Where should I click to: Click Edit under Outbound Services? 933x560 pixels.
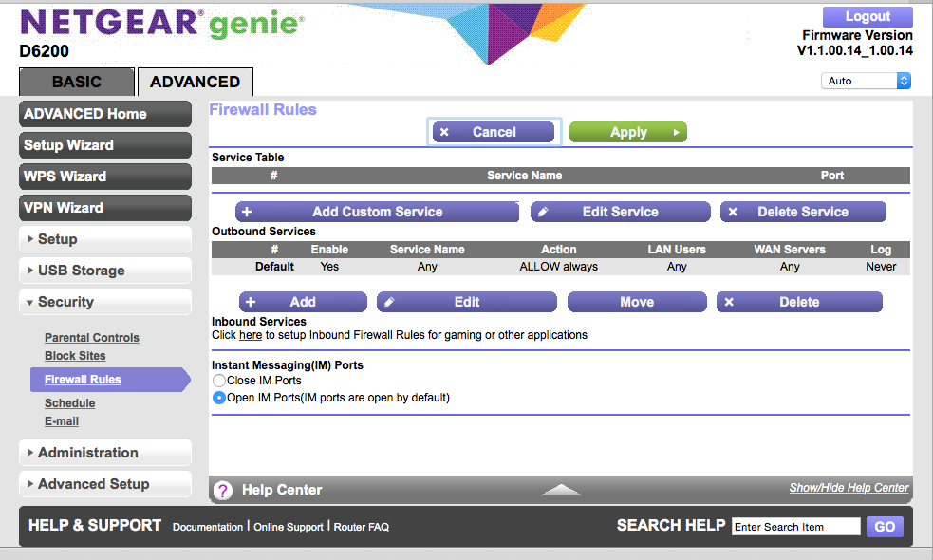tap(466, 302)
